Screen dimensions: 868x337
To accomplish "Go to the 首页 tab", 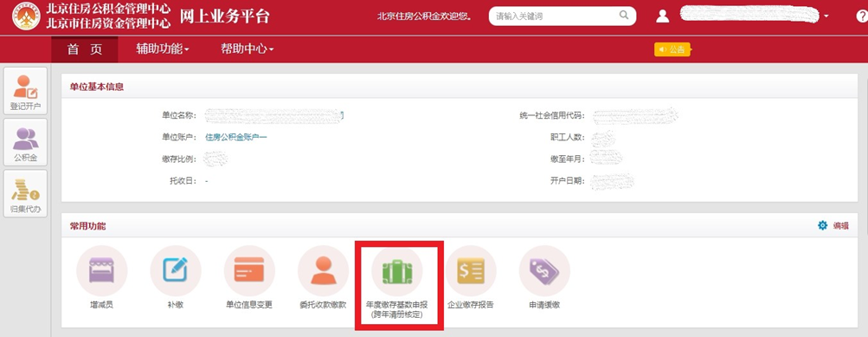I will tap(85, 49).
